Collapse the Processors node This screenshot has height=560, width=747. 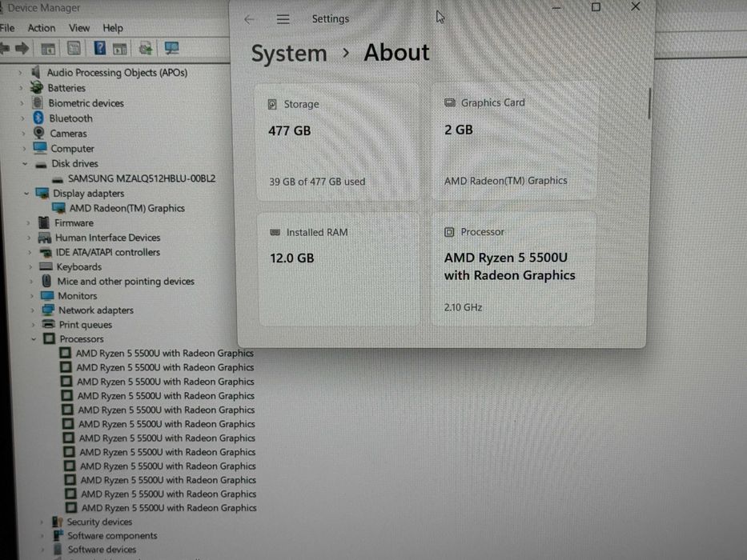pyautogui.click(x=34, y=339)
